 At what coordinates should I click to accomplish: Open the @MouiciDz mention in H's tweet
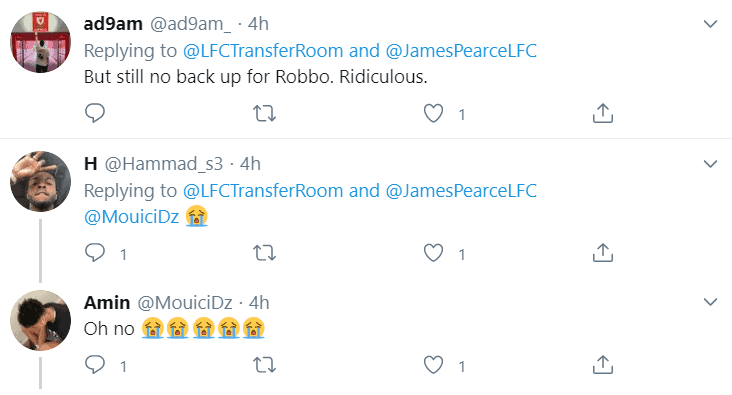coord(132,217)
